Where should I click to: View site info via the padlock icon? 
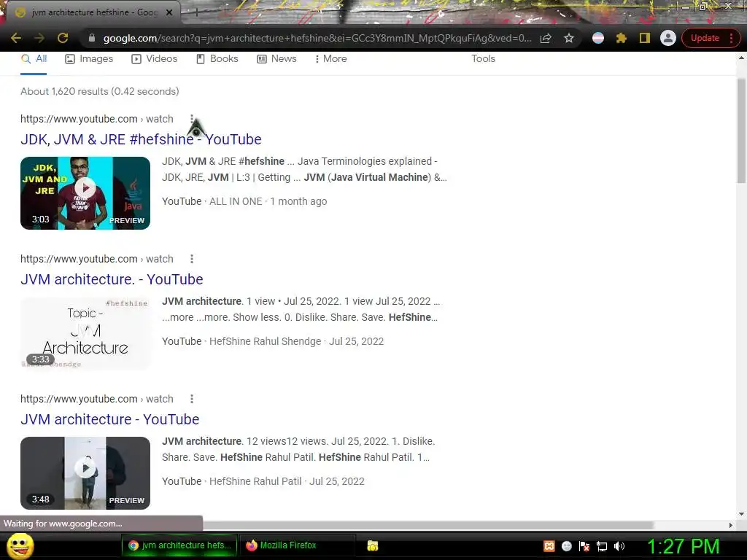pos(92,38)
